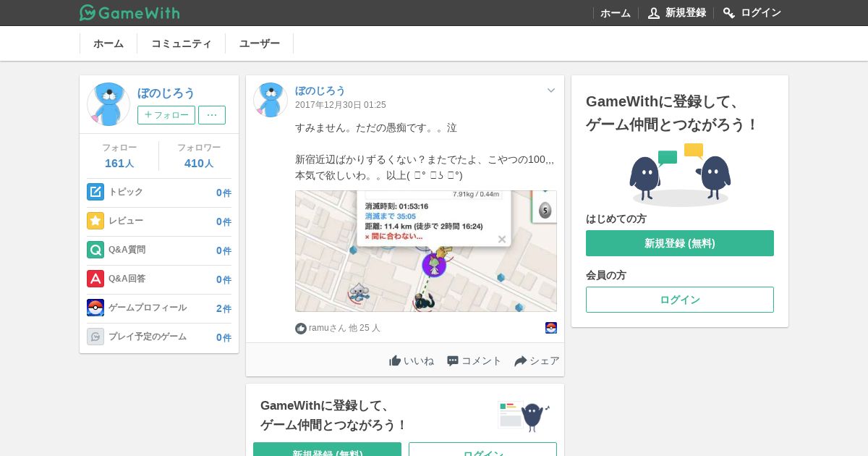Click the right panel 新規登録 (無料) button
The width and height of the screenshot is (868, 456).
point(680,243)
